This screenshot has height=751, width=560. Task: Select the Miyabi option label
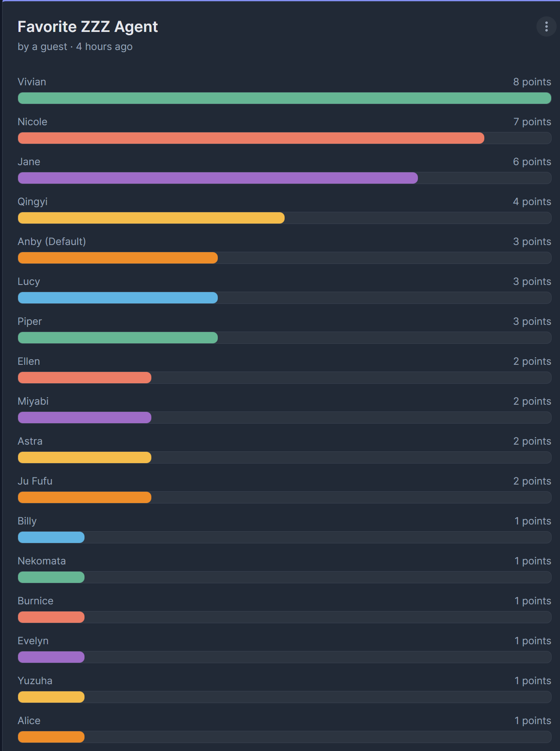[x=33, y=401]
